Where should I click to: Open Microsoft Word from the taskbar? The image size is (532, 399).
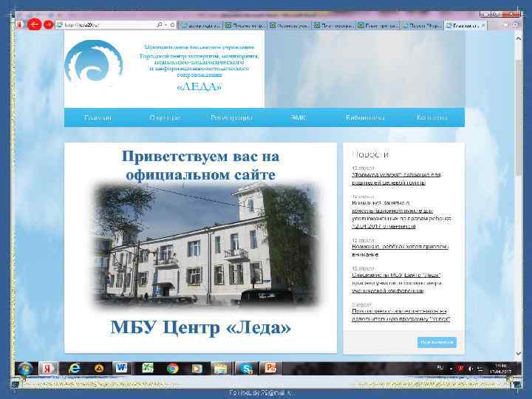tap(121, 368)
